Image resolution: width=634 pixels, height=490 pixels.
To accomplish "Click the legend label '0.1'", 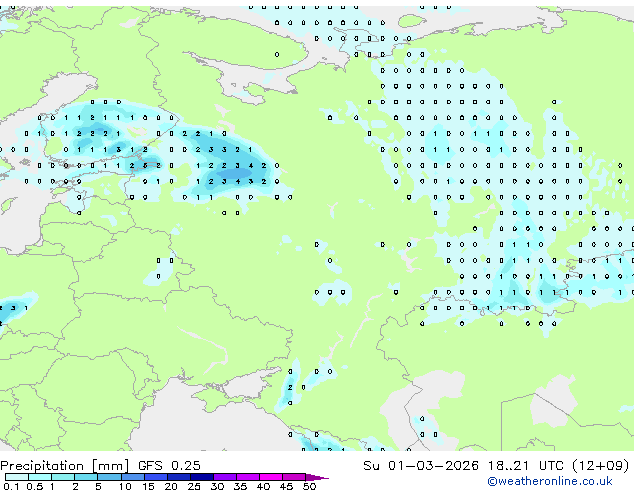I will 11,486.
